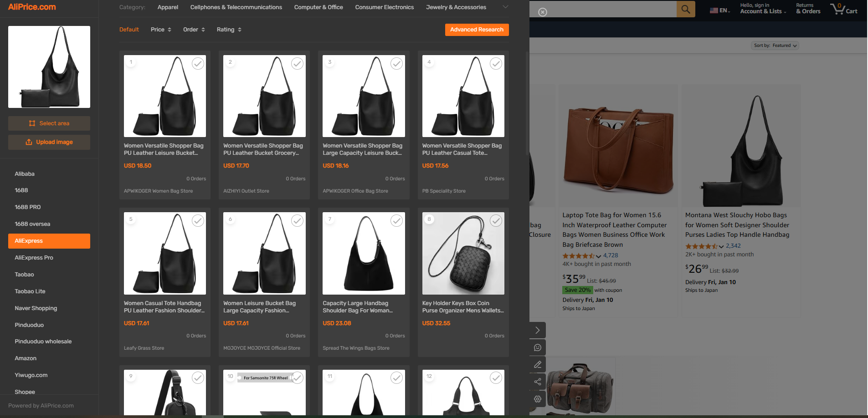The image size is (868, 418).
Task: Switch to the Default sort tab
Action: coord(129,30)
